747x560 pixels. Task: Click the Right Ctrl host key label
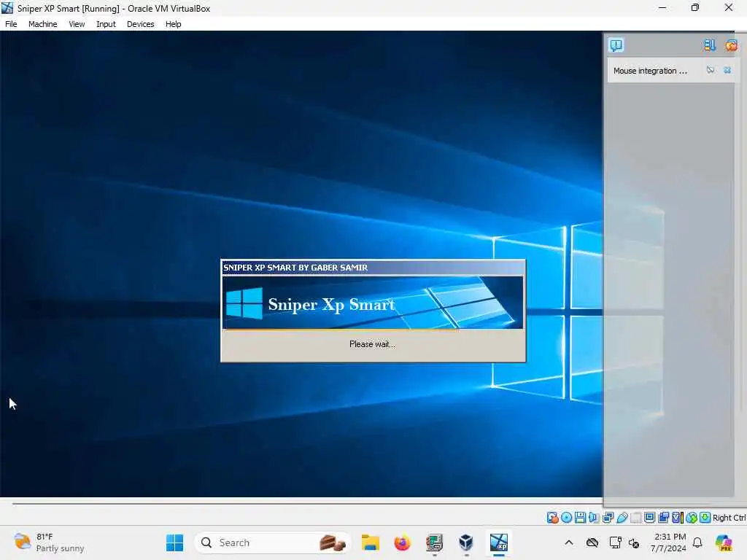(x=729, y=518)
